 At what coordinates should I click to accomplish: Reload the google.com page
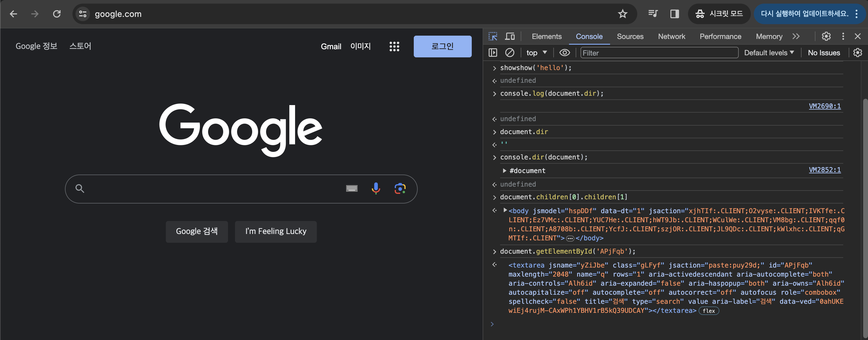tap(56, 14)
